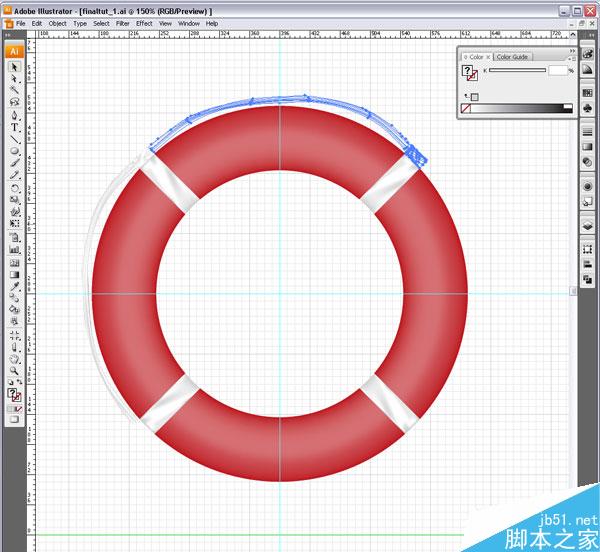Open the Window menu
Image resolution: width=600 pixels, height=552 pixels.
tap(189, 23)
